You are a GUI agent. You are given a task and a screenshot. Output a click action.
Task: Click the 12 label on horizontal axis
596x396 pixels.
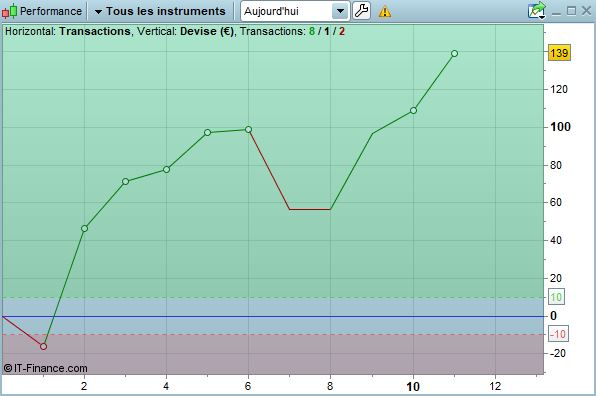click(495, 386)
